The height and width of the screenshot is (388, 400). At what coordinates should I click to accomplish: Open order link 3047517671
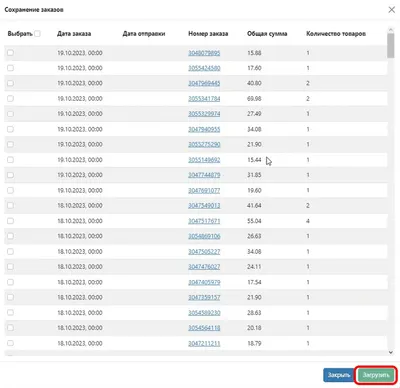[x=204, y=221]
